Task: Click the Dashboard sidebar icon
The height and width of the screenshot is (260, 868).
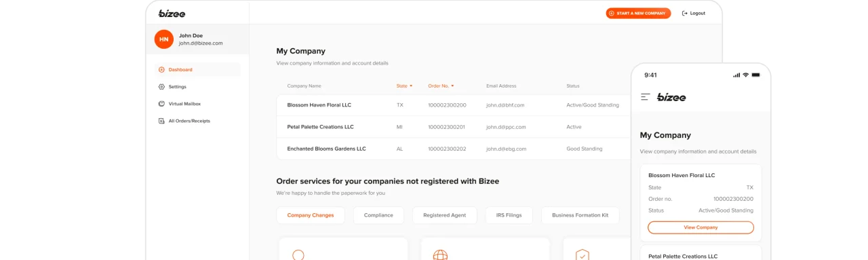Action: (x=161, y=69)
